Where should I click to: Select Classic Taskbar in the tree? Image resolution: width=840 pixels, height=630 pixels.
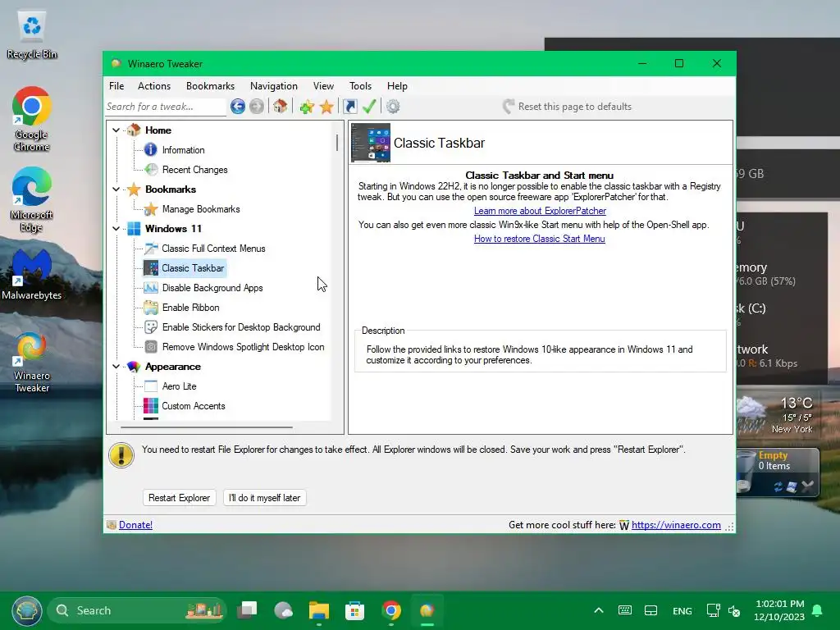coord(193,268)
